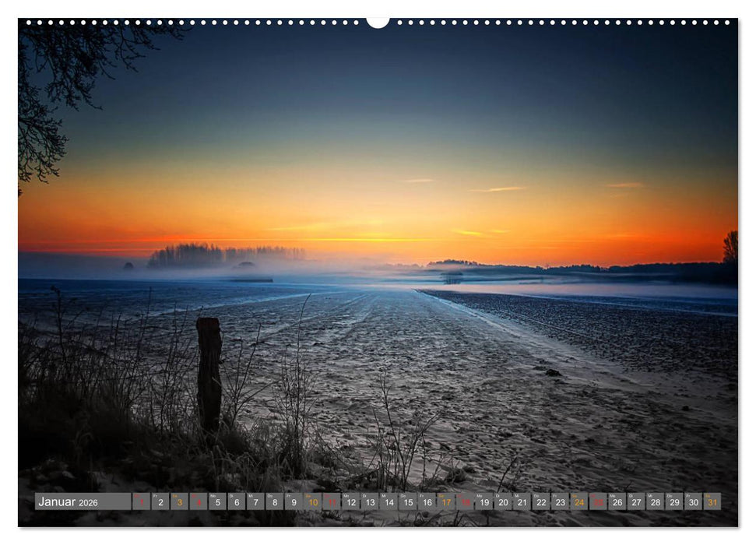Screen dimensions: 756x545
Task: Select the red Sunday date 11
Action: tap(332, 503)
